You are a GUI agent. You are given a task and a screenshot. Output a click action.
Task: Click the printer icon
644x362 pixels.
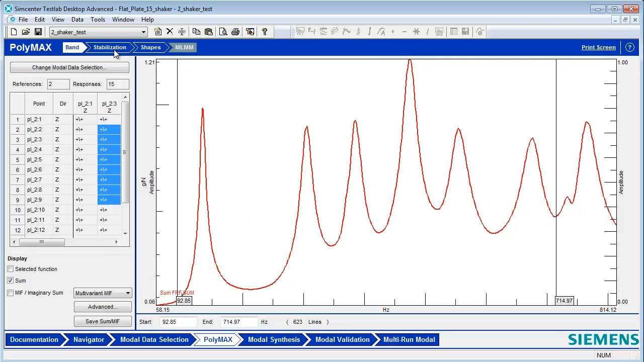click(235, 32)
